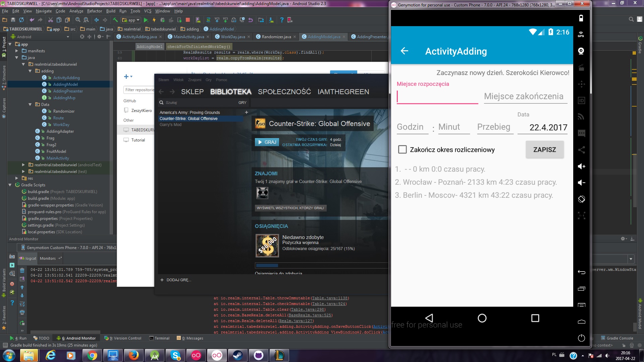
Task: Open the Navigate menu
Action: (44, 11)
